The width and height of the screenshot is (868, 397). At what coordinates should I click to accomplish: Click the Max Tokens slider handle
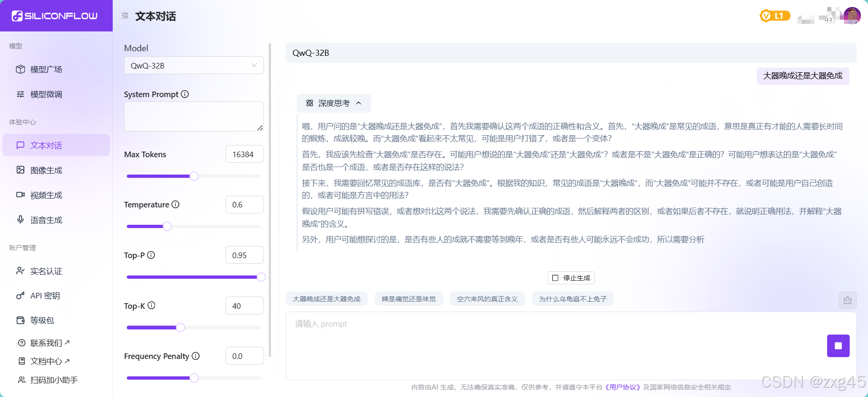[194, 176]
